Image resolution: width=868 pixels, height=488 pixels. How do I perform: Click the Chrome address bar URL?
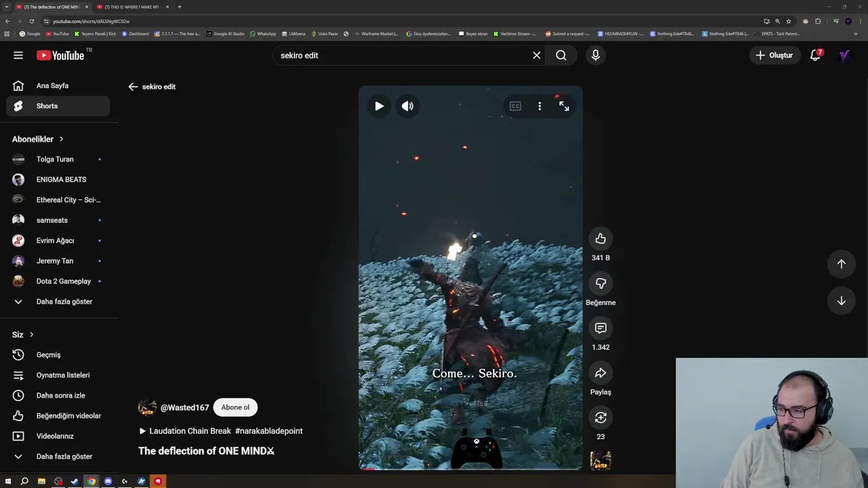(91, 21)
